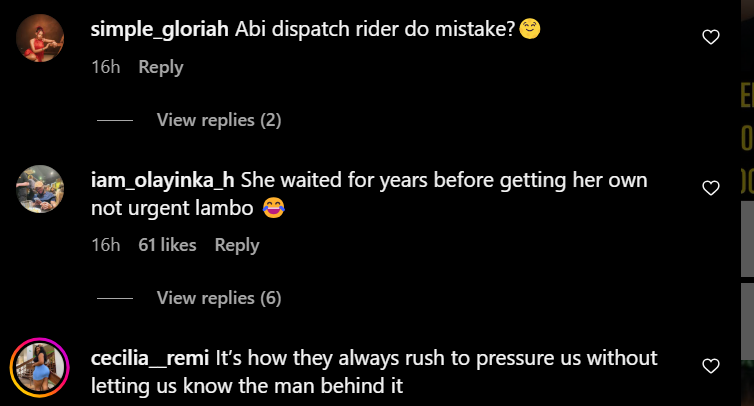Click 16h timestamp beside 61 likes
The width and height of the screenshot is (754, 406).
(x=105, y=245)
